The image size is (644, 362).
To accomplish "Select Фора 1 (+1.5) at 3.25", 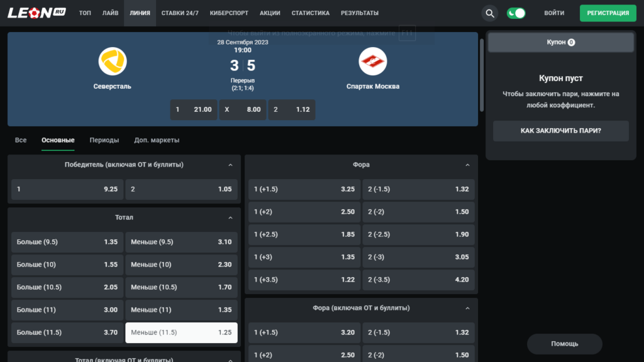I will coord(304,189).
